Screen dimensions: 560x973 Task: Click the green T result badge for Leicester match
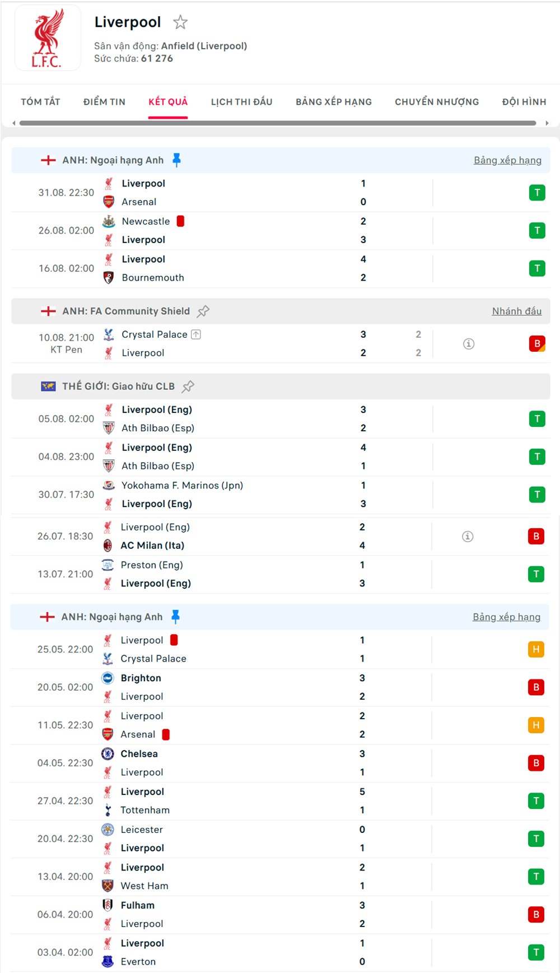(536, 839)
